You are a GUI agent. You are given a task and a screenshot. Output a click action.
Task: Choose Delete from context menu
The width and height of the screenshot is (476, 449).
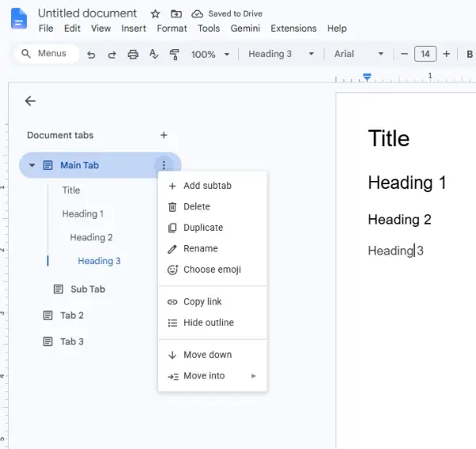212,206
